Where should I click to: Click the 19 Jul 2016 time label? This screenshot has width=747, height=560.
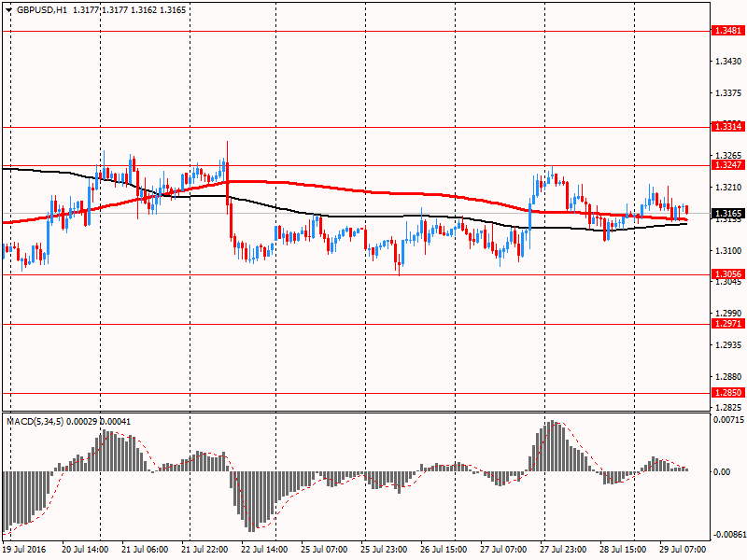point(25,549)
